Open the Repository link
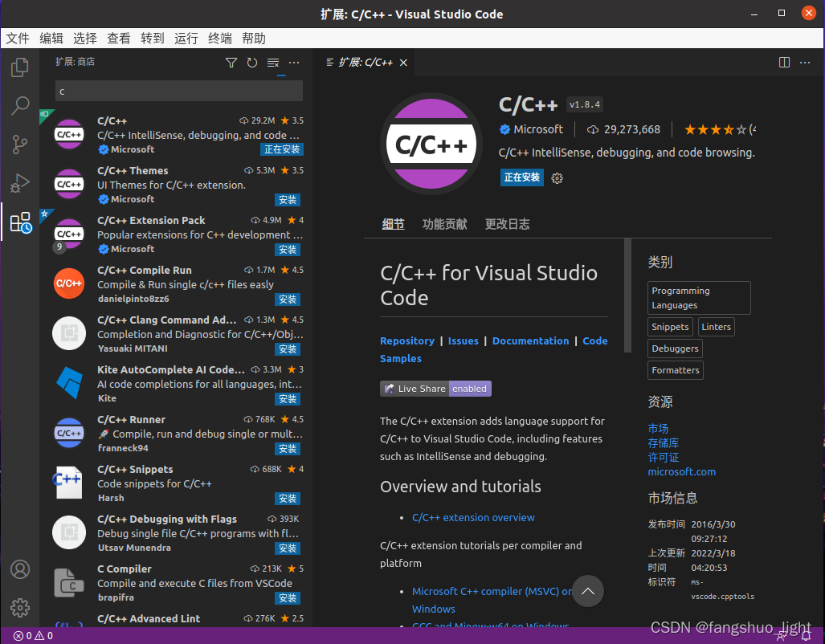Image resolution: width=825 pixels, height=644 pixels. coord(407,340)
